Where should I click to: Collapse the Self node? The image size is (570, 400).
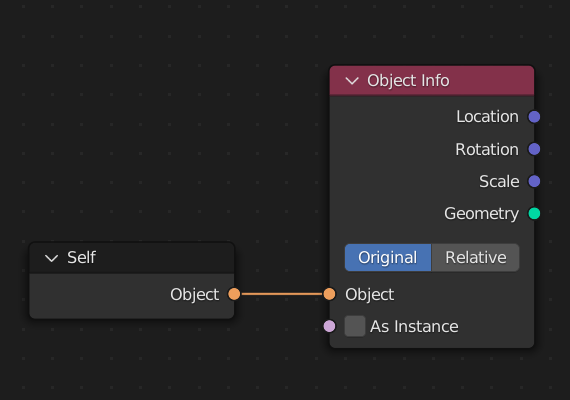[x=51, y=258]
